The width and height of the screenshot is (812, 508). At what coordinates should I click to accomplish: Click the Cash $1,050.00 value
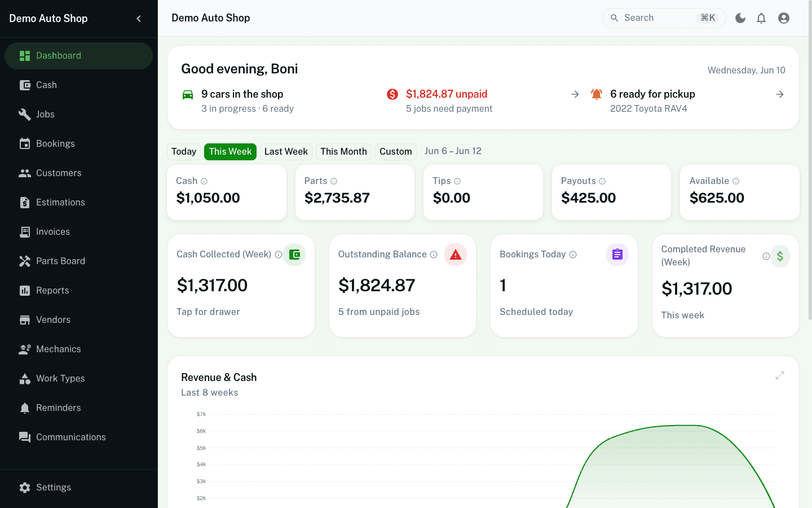coord(208,198)
